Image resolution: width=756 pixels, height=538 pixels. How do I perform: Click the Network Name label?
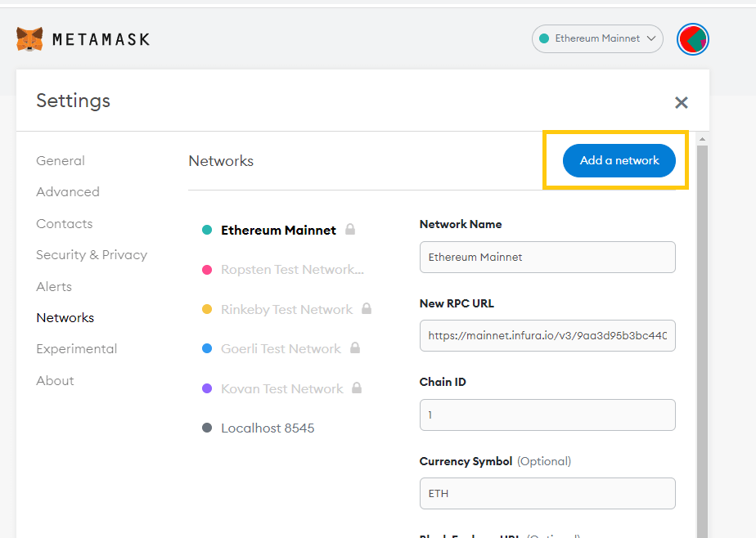coord(461,224)
